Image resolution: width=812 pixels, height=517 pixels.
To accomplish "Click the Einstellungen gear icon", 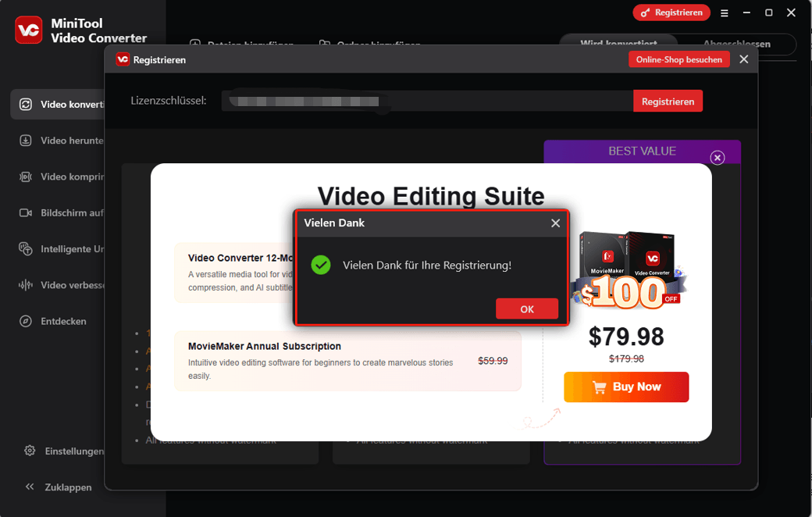I will [x=30, y=451].
